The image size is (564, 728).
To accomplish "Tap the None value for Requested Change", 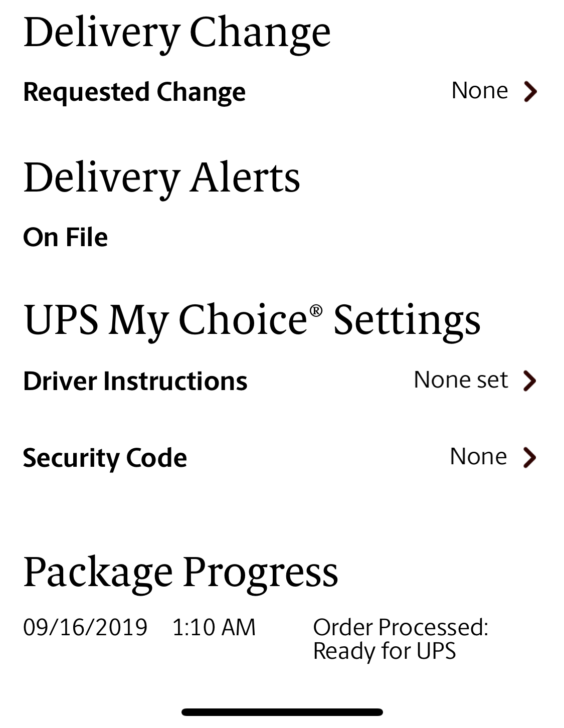I will 480,91.
